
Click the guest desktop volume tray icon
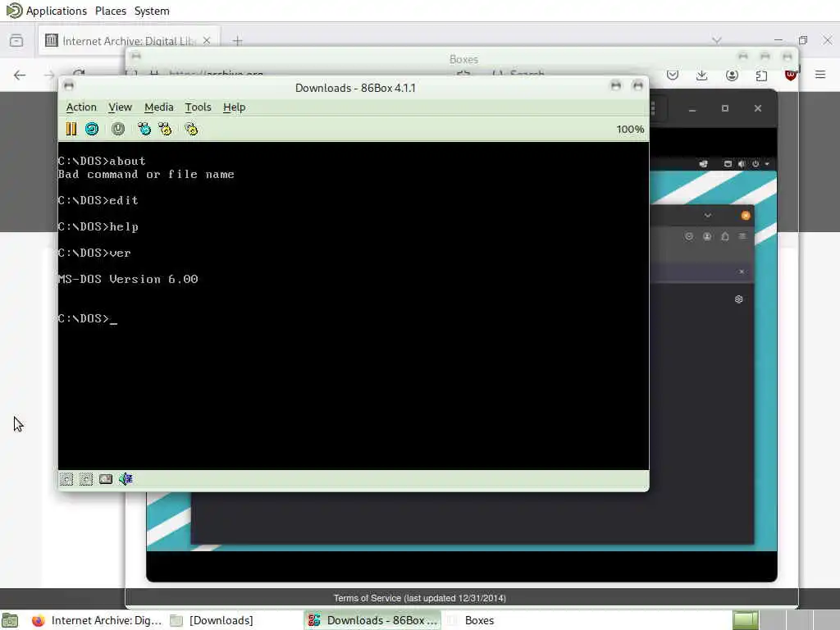[742, 164]
